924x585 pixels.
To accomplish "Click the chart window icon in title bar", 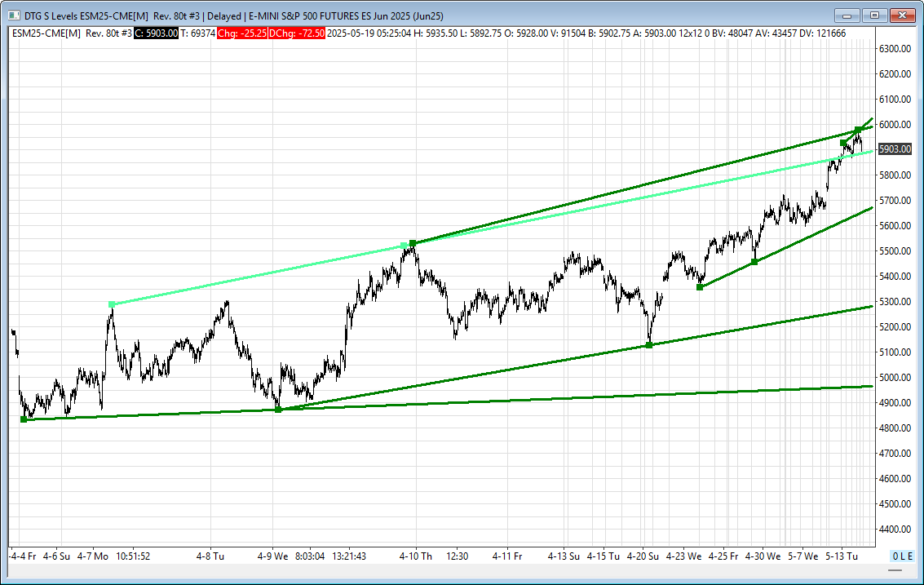I will [x=14, y=16].
